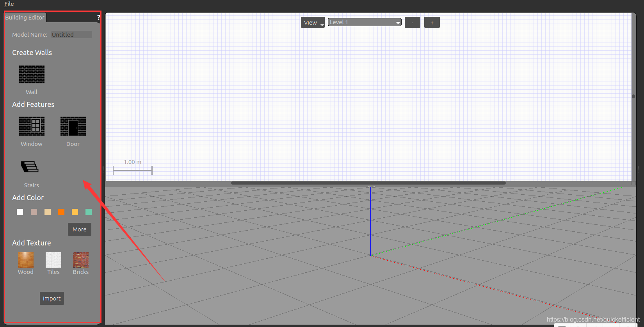The image size is (644, 327).
Task: Click the right edge splitter handle
Action: click(x=639, y=169)
